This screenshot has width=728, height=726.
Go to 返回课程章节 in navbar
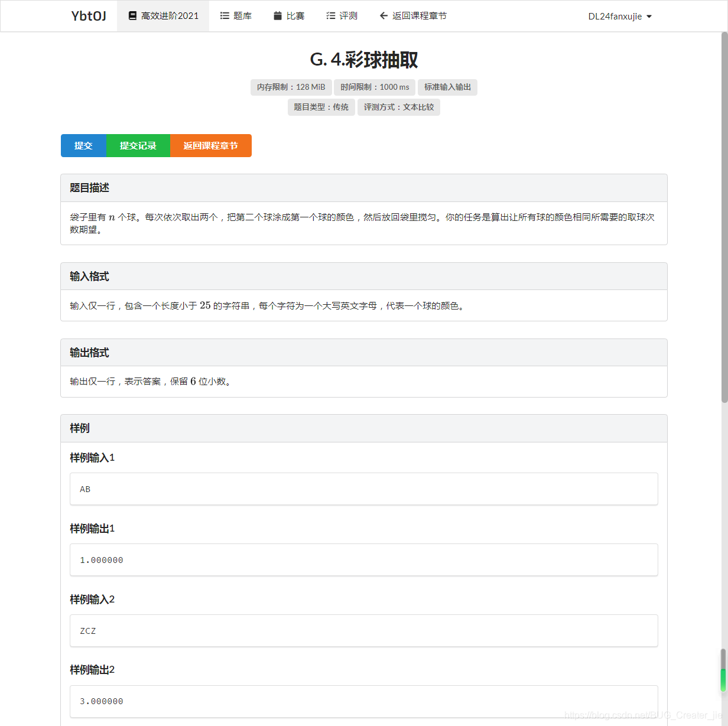pos(413,16)
